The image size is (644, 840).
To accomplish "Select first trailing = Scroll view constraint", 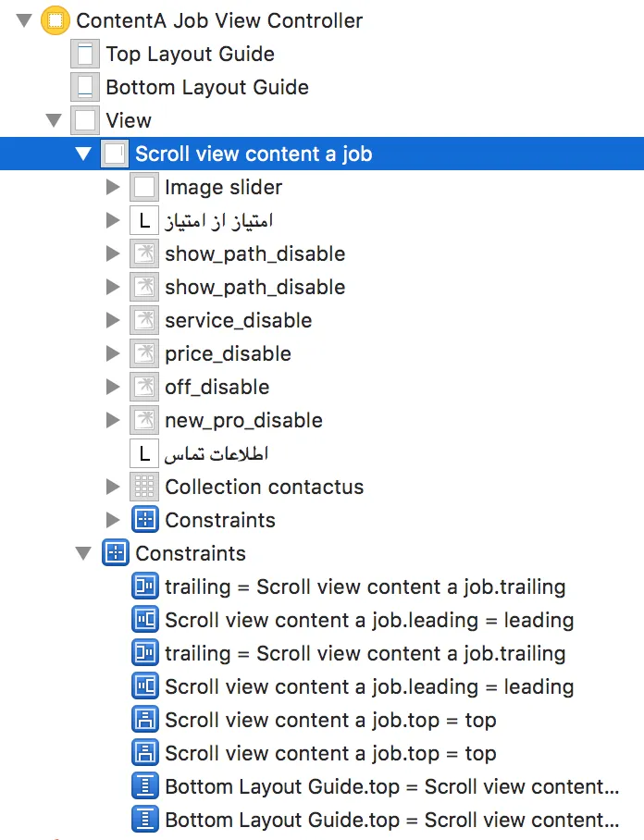I will pyautogui.click(x=365, y=587).
